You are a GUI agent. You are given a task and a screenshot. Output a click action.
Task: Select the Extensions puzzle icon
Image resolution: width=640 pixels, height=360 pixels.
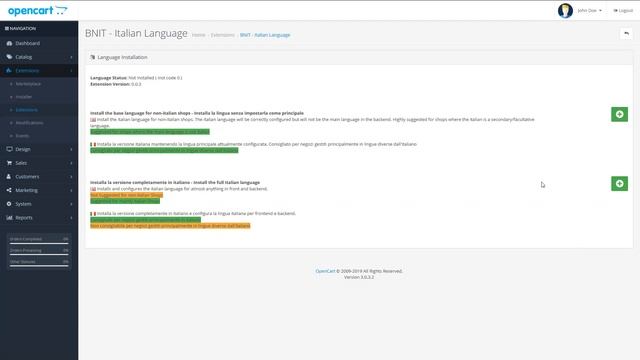9,71
